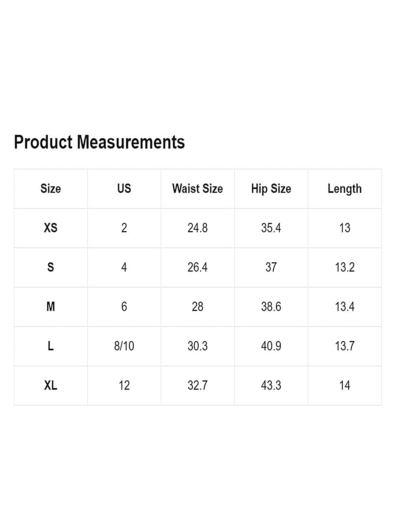Click the 8/10 US size cell
The width and height of the screenshot is (399, 532).
[124, 346]
